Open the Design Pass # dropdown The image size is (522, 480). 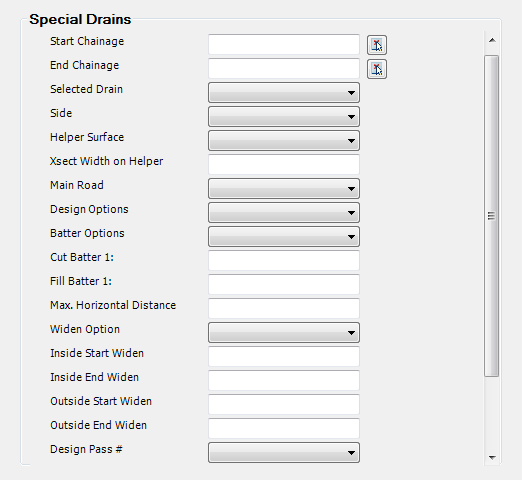coord(284,452)
